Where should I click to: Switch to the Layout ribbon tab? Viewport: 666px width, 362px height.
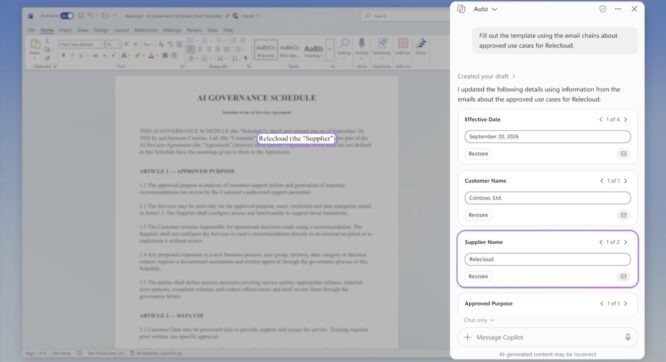tap(121, 30)
